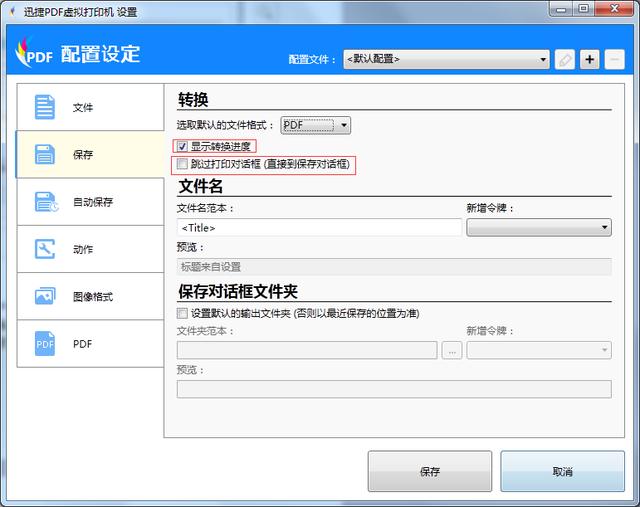Open the 自动保存 tab
The image size is (640, 507).
coord(92,202)
